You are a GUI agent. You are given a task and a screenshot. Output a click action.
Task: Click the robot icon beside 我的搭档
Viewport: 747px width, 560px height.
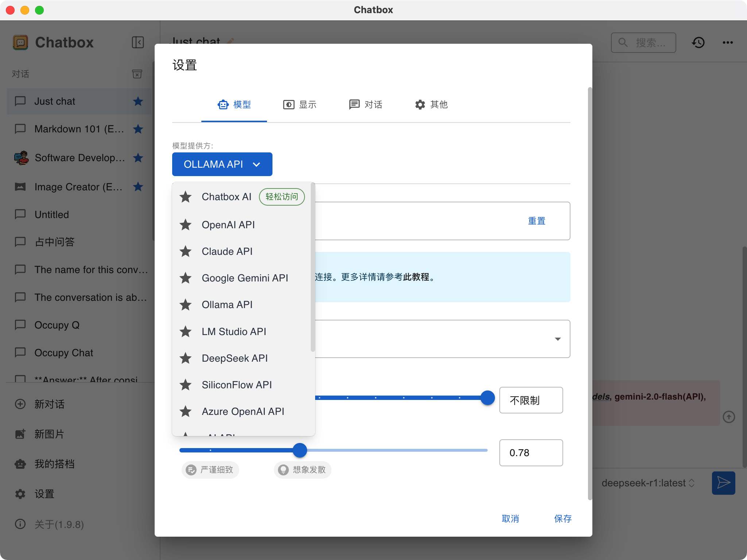(20, 464)
